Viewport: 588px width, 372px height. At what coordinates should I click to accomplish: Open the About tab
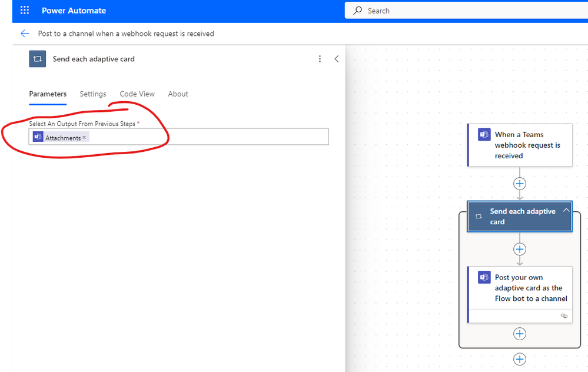pos(178,94)
